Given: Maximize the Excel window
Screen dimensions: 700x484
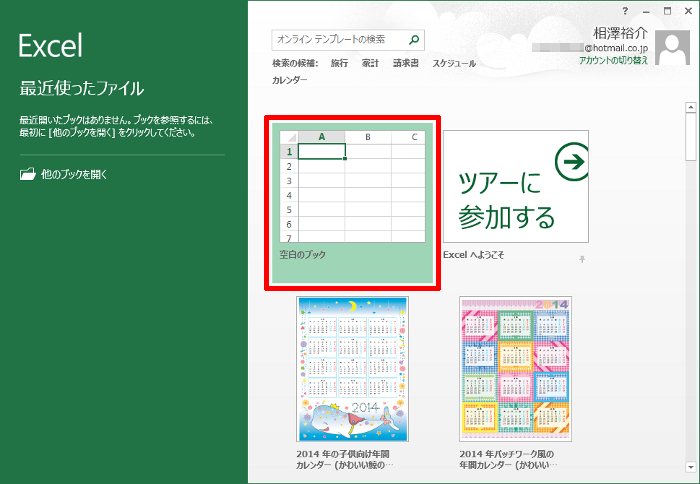Looking at the screenshot, I should [667, 11].
